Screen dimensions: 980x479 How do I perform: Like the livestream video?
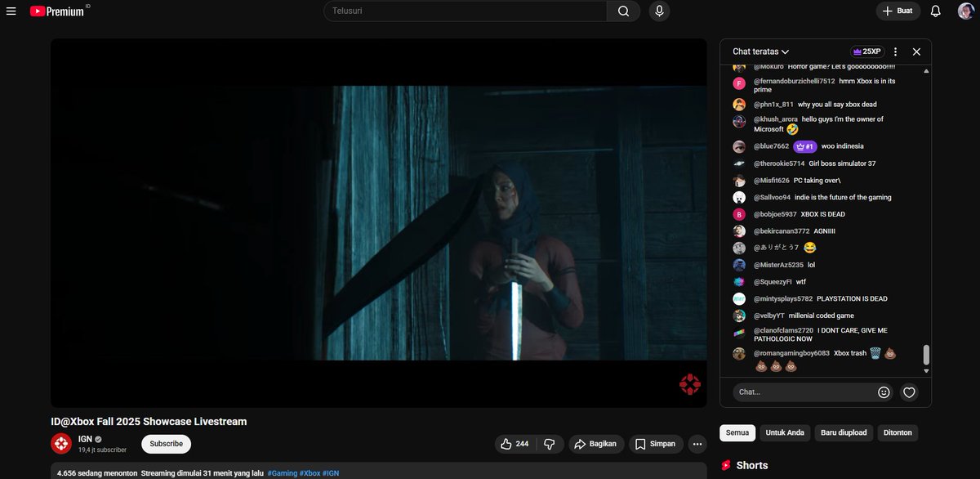pos(514,444)
